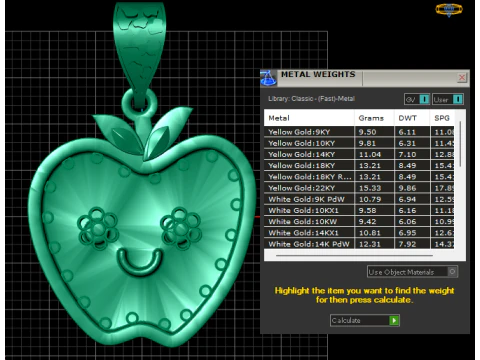The height and width of the screenshot is (360, 480).
Task: Click the Calculate button
Action: pyautogui.click(x=365, y=320)
